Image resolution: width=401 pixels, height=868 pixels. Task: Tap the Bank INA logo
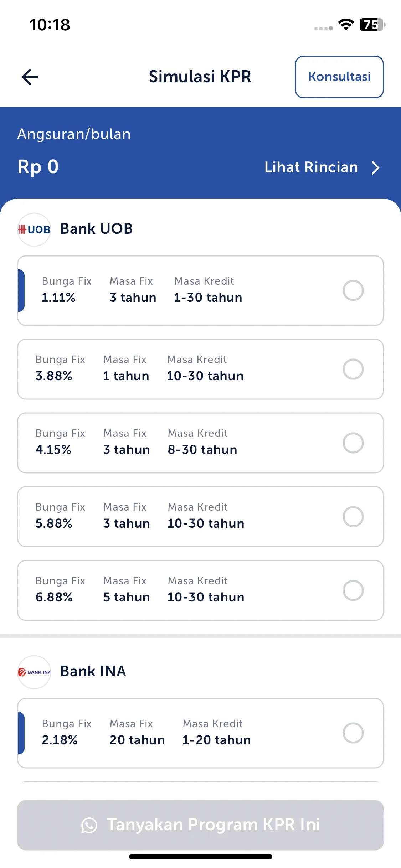(34, 672)
